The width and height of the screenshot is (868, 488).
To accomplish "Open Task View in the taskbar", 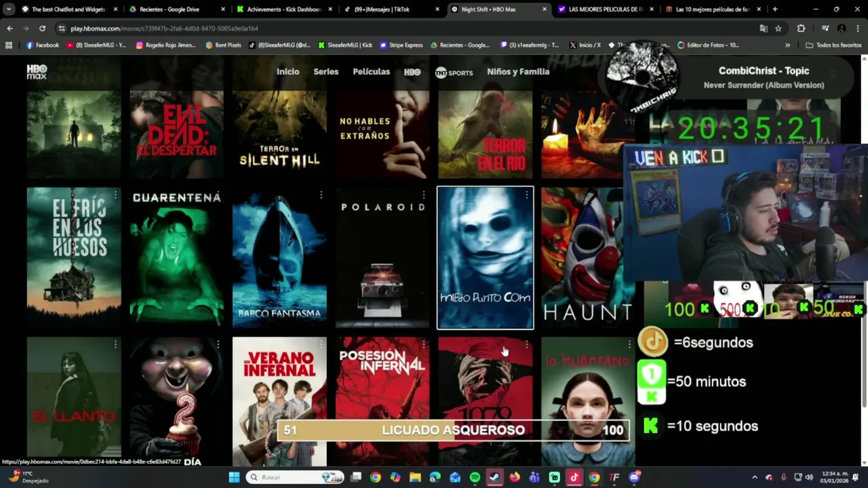I will coord(355,477).
